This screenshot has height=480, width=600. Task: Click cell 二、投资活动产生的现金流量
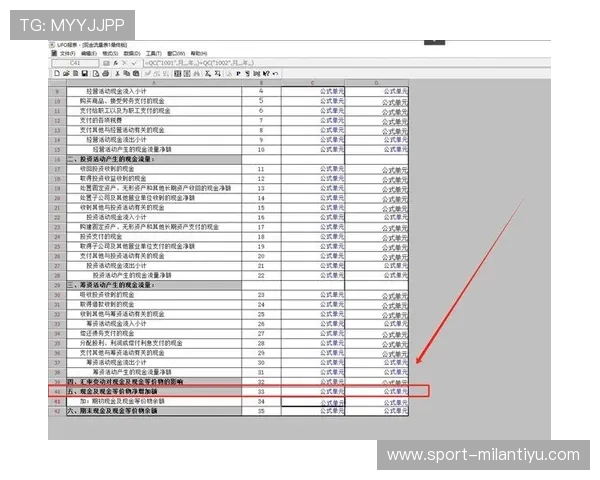tap(154, 159)
